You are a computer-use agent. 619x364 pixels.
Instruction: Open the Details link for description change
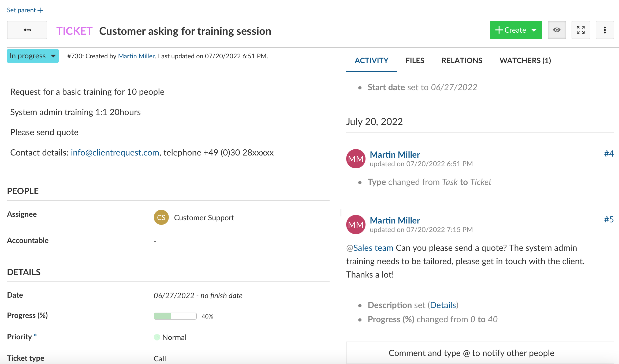pos(443,305)
